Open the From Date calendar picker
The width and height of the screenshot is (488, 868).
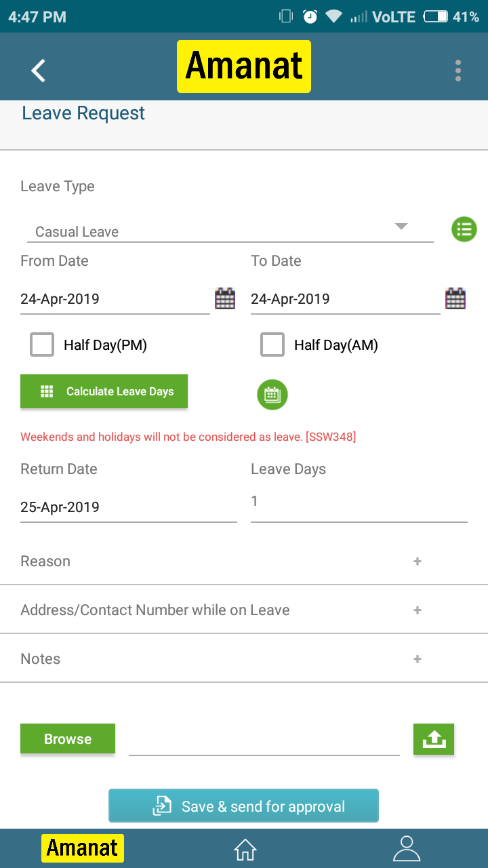[x=225, y=298]
